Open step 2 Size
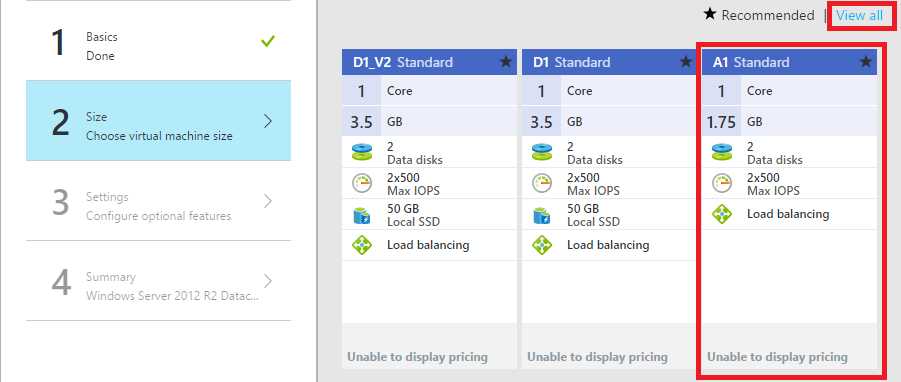Viewport: 901px width, 382px height. point(159,121)
